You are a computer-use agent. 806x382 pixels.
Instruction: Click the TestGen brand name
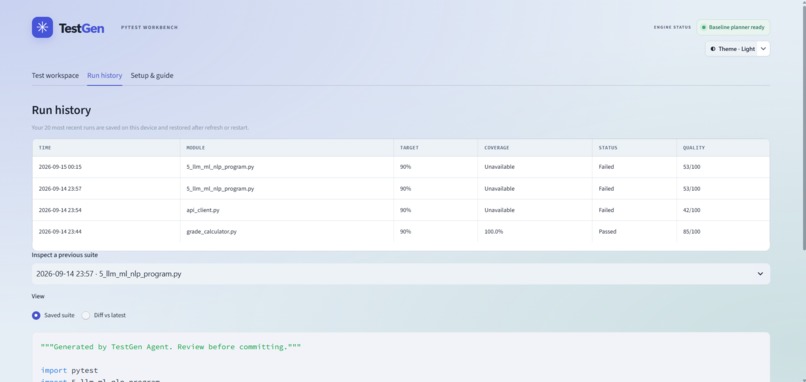81,28
